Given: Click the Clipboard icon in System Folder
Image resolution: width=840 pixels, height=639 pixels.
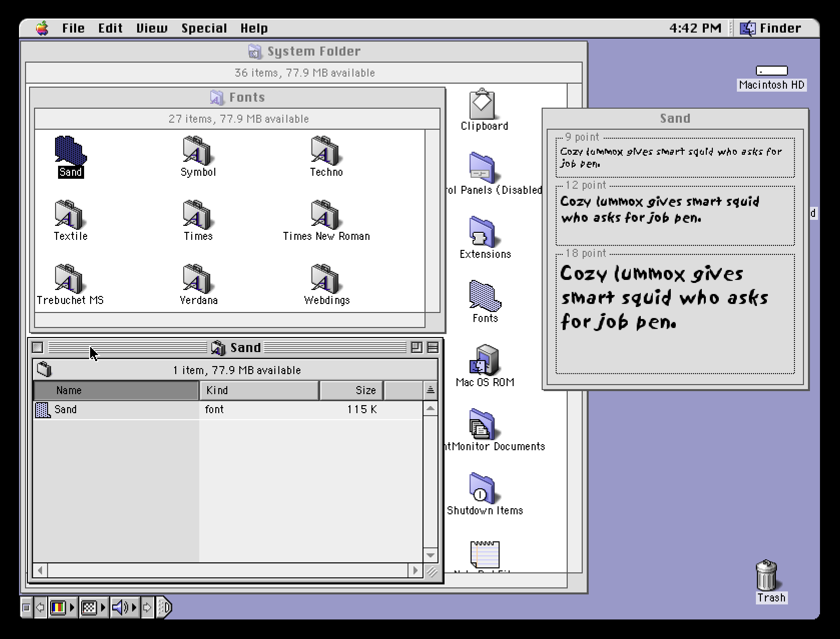Looking at the screenshot, I should point(483,104).
